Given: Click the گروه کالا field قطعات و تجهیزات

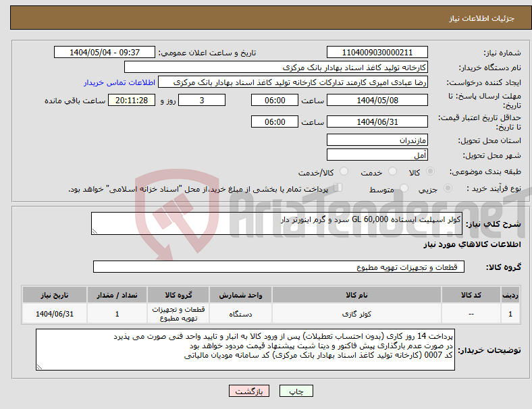Looking at the screenshot, I should 279,267.
